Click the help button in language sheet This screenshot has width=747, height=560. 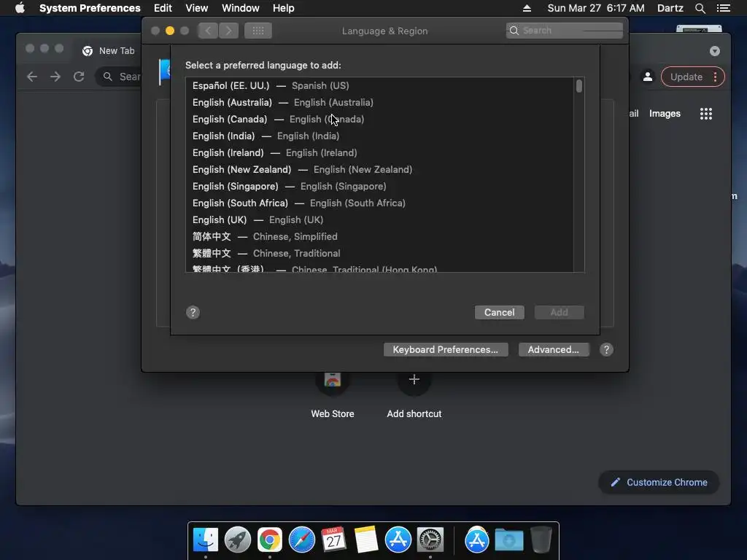[193, 312]
